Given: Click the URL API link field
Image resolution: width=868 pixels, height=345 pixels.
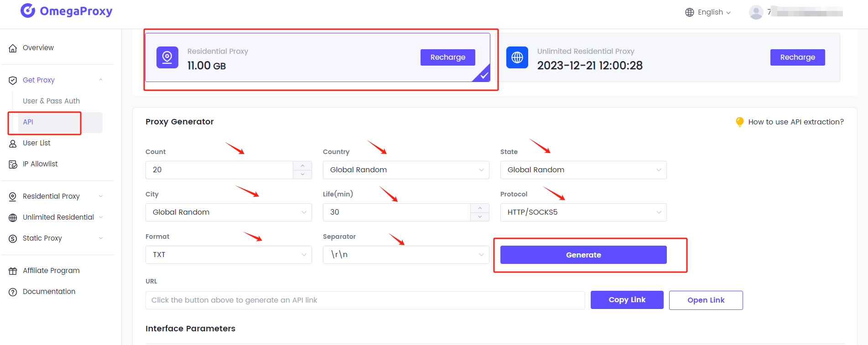Looking at the screenshot, I should point(365,300).
